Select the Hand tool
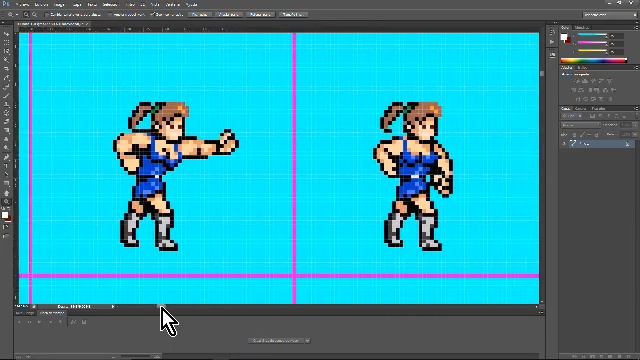This screenshot has height=360, width=640. tap(6, 193)
